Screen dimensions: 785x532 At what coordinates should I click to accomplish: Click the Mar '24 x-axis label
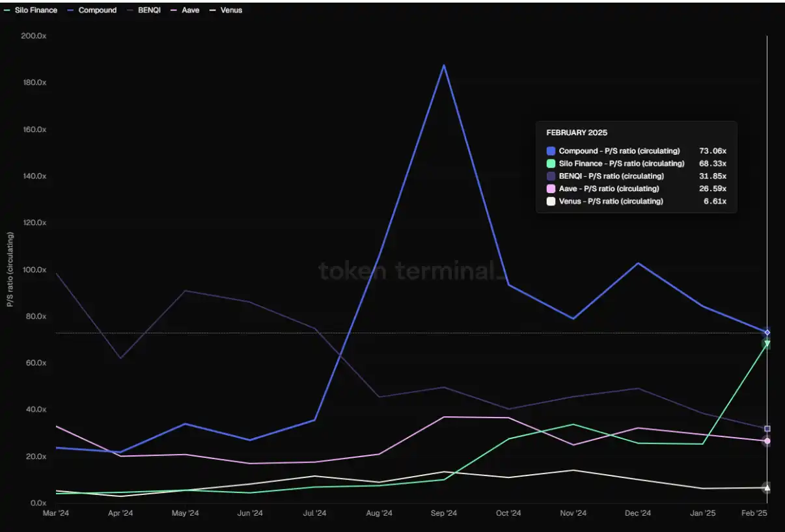tap(55, 513)
